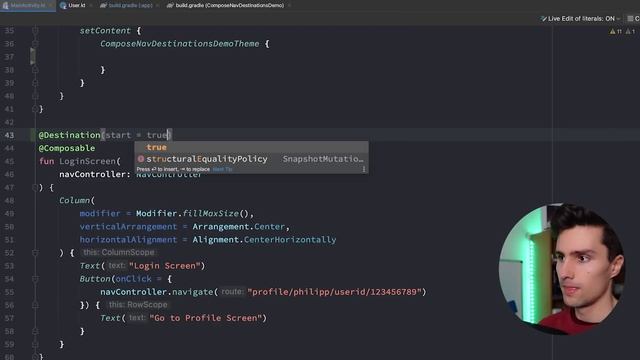Click Alignment.CenterHorizontally on line 51
This screenshot has height=360, width=640.
click(x=264, y=240)
